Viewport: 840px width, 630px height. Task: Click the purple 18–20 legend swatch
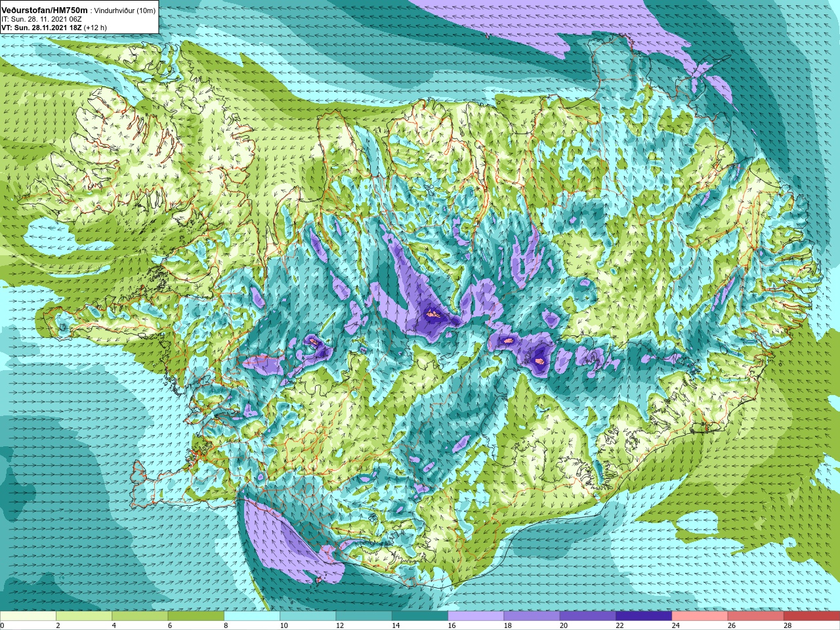[x=532, y=616]
